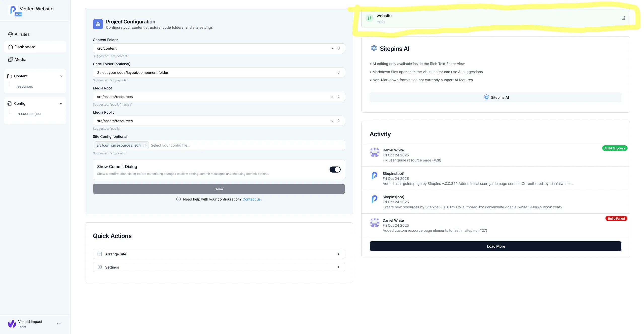Clear the Content Folder selection with the x
This screenshot has height=334, width=644.
[332, 48]
